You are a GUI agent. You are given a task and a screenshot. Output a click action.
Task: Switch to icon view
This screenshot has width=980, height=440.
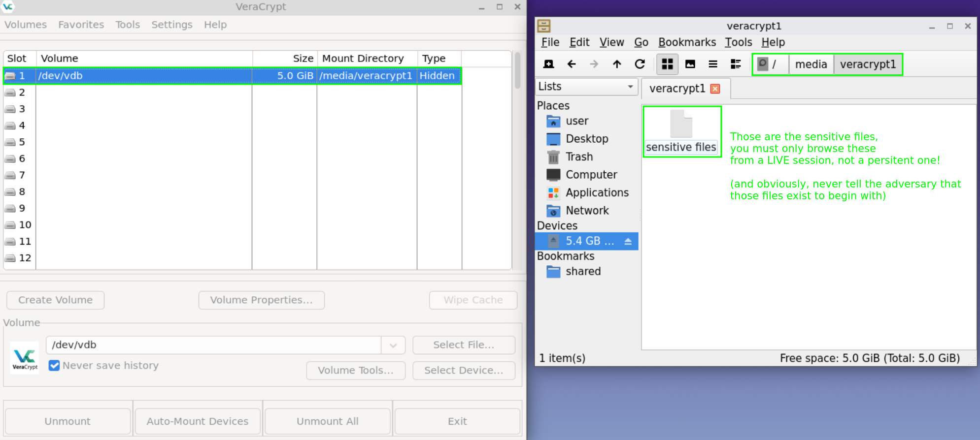667,64
